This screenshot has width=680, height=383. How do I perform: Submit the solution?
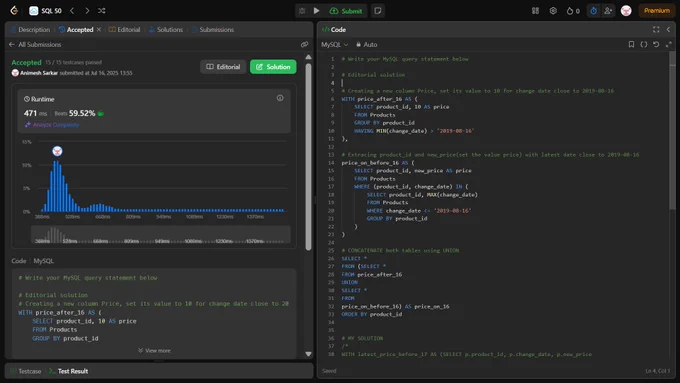point(346,11)
